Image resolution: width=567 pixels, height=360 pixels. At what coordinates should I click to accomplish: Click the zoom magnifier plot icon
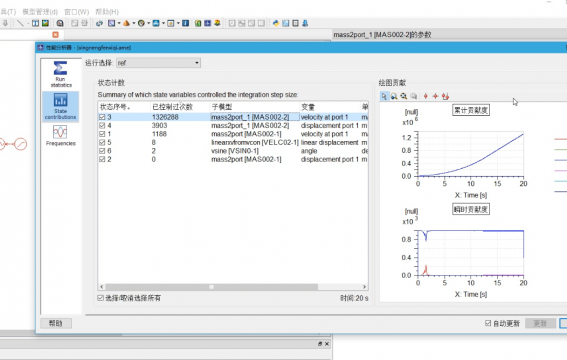tap(394, 96)
